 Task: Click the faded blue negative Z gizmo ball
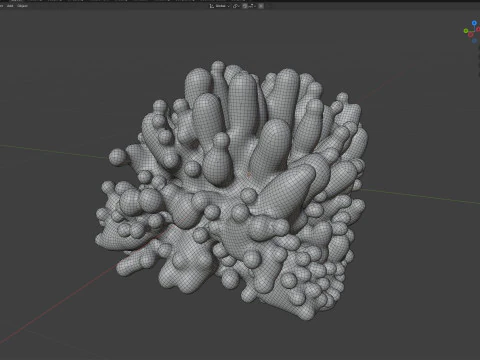pos(474,41)
